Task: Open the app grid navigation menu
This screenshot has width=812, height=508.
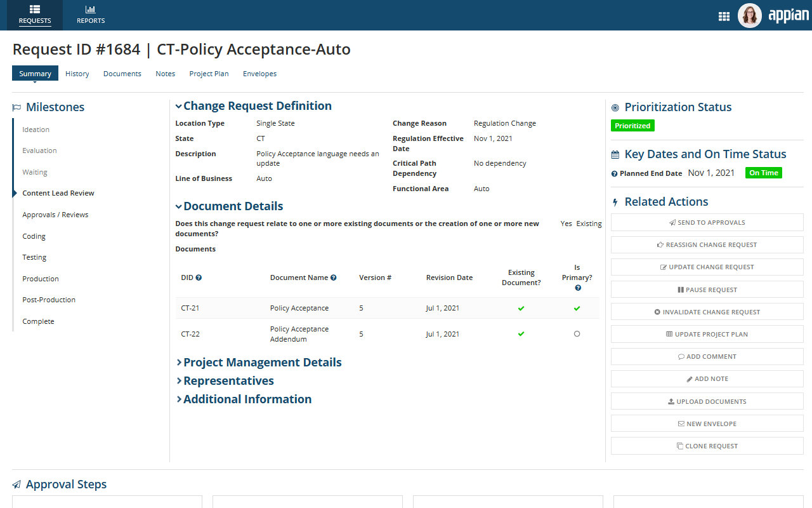Action: 724,17
